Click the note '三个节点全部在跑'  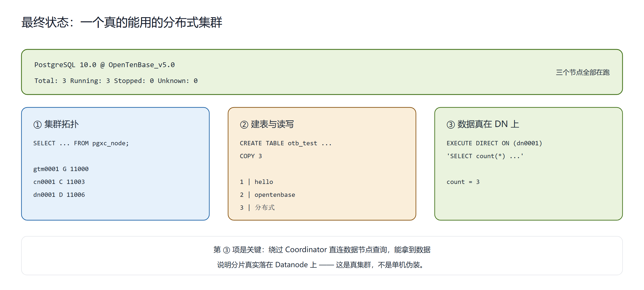click(x=583, y=72)
